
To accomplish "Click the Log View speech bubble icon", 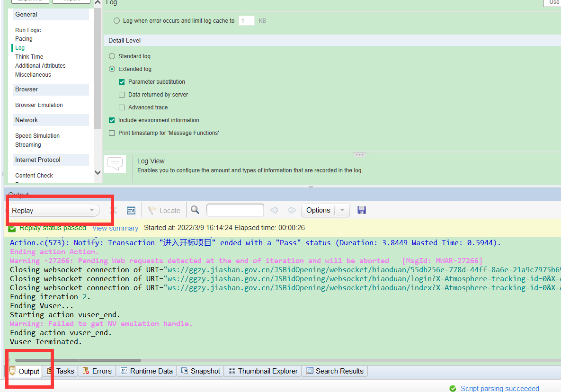I will click(115, 164).
